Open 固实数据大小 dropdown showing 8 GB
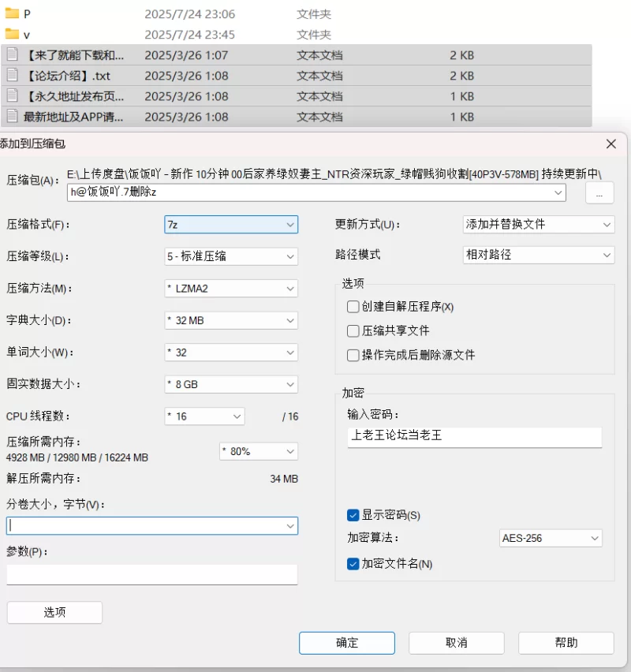This screenshot has height=672, width=631. (x=231, y=384)
